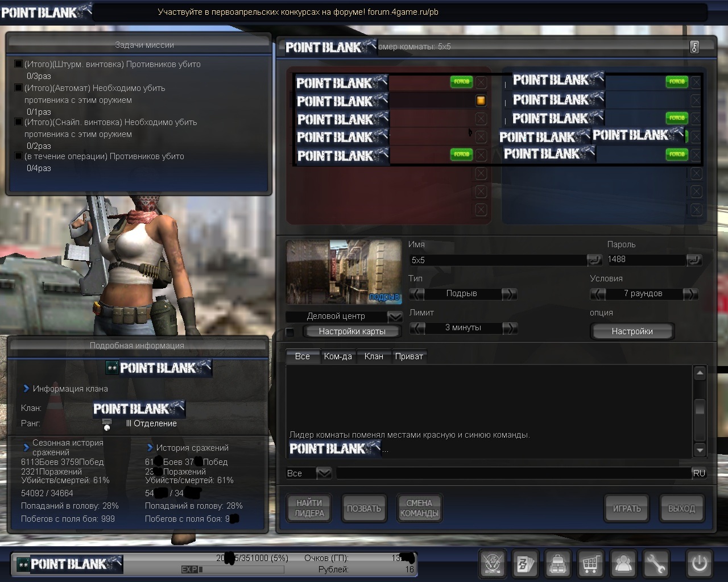Check the Снайп. винтовка mission box
This screenshot has width=728, height=582.
click(19, 122)
